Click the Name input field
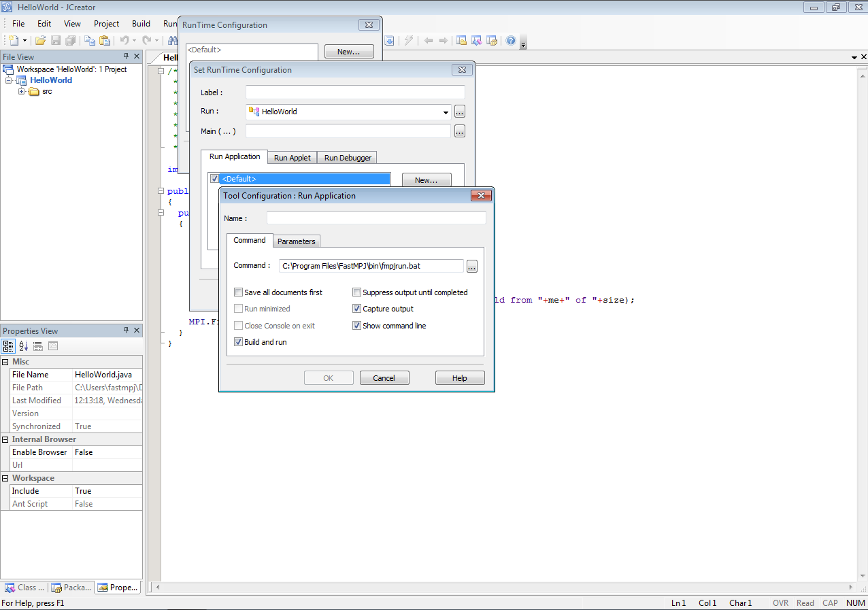This screenshot has width=868, height=610. point(376,218)
